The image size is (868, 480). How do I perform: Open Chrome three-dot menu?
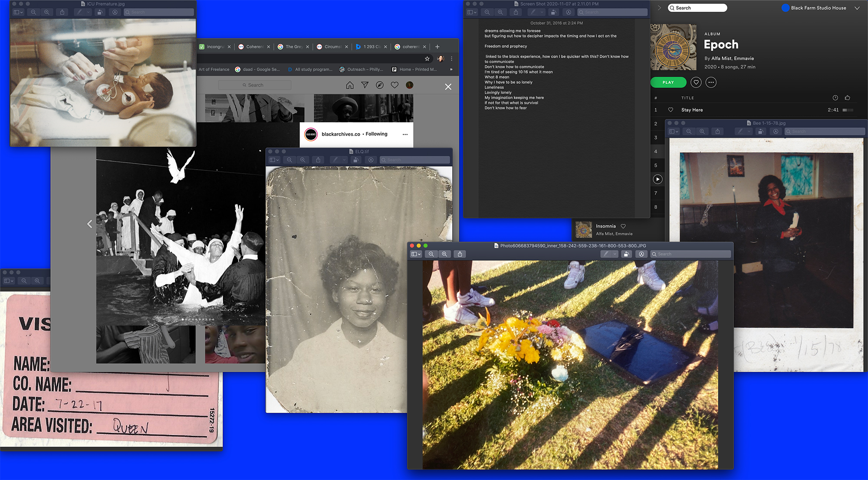click(x=452, y=59)
